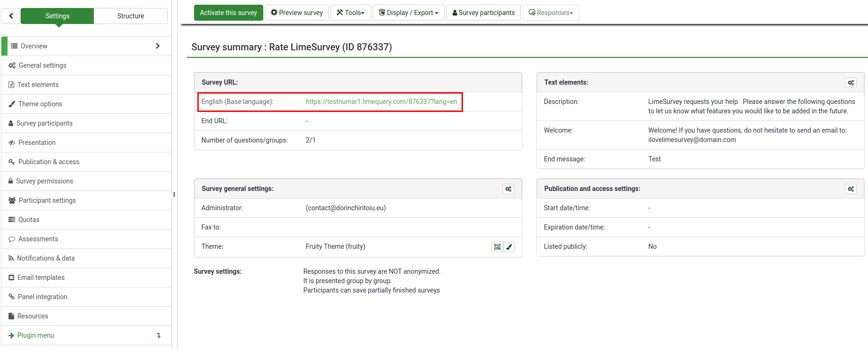Open Survey general settings gear icon
This screenshot has width=868, height=349.
click(508, 189)
